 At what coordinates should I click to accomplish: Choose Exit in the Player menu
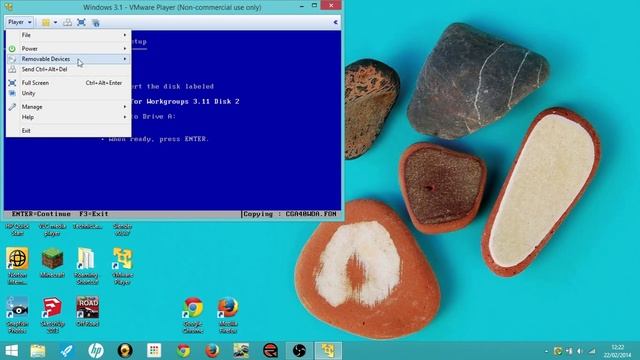tap(69, 131)
